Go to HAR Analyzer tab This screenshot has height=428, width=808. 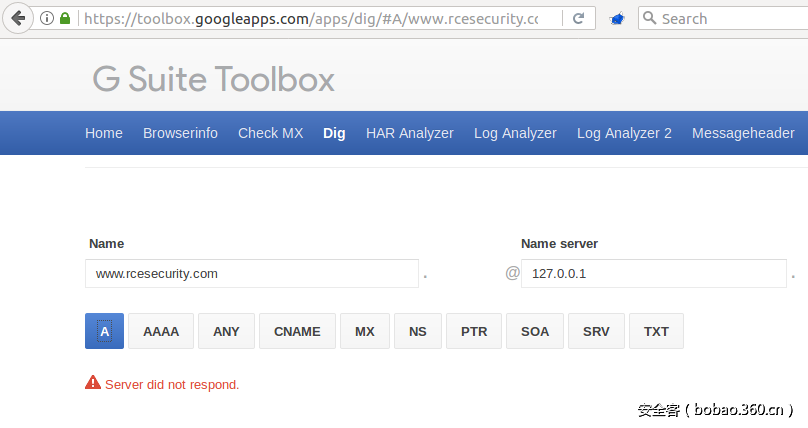[410, 133]
